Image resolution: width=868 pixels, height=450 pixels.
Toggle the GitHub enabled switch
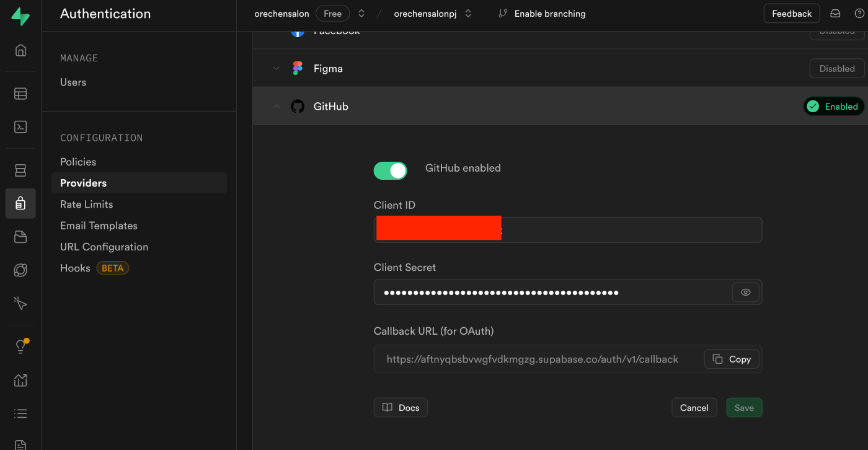390,170
